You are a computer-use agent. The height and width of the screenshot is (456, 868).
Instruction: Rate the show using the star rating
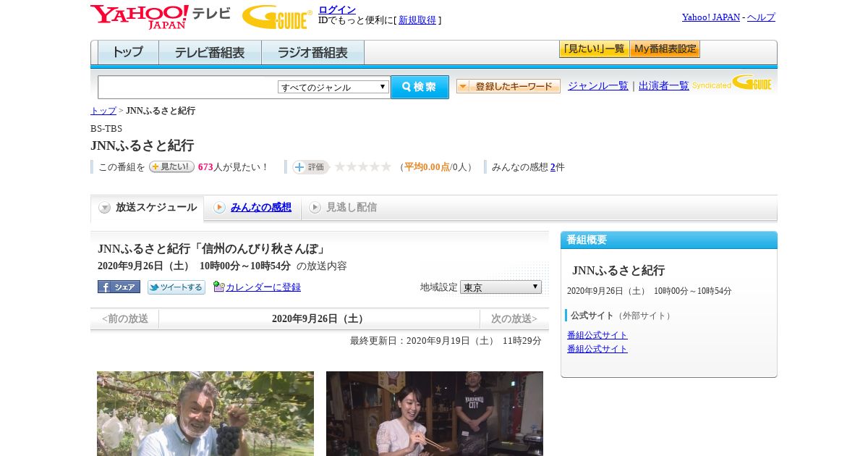(x=362, y=166)
